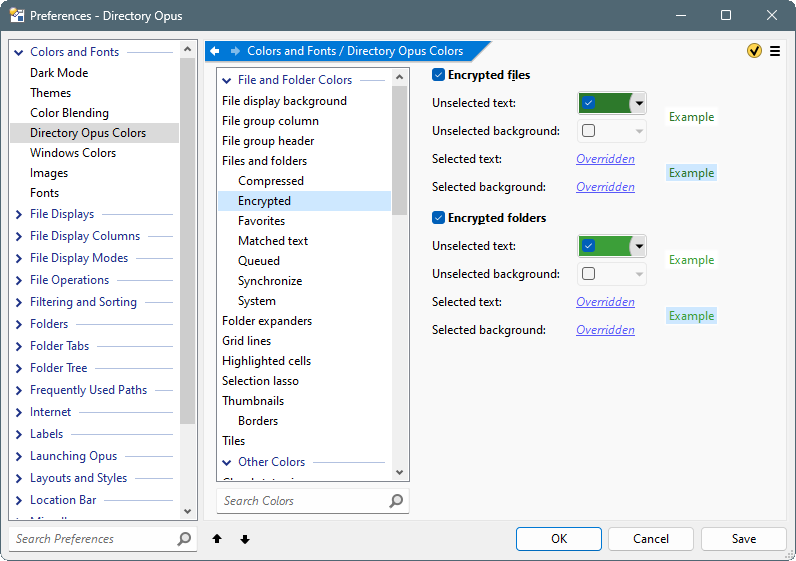796x561 pixels.
Task: Open the Dark Mode page
Action: [x=59, y=73]
